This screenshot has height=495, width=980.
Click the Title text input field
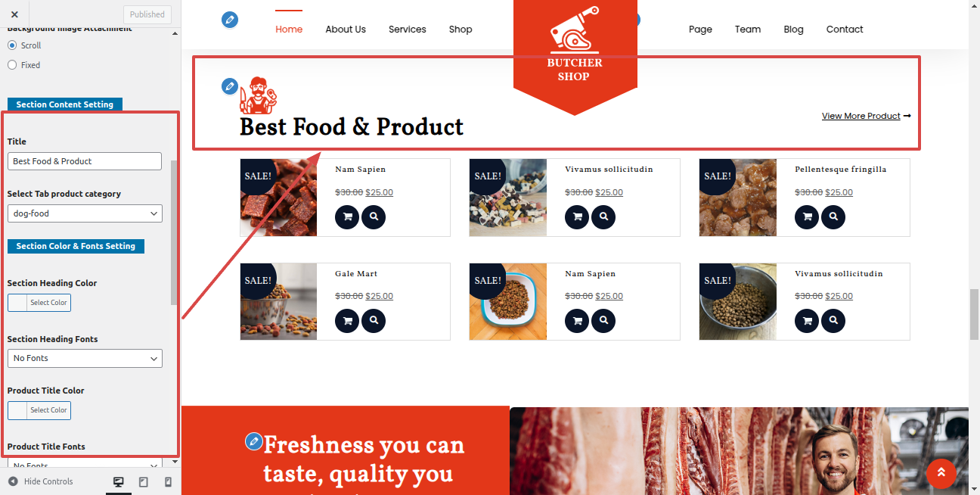pyautogui.click(x=85, y=161)
